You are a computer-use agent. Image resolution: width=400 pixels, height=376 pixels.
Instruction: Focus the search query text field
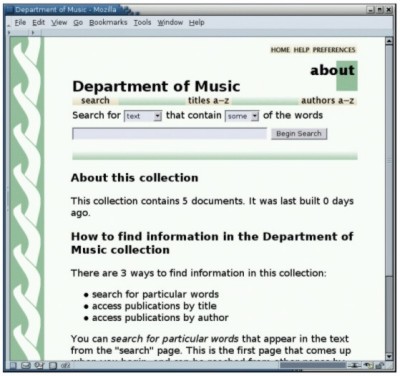coord(169,134)
